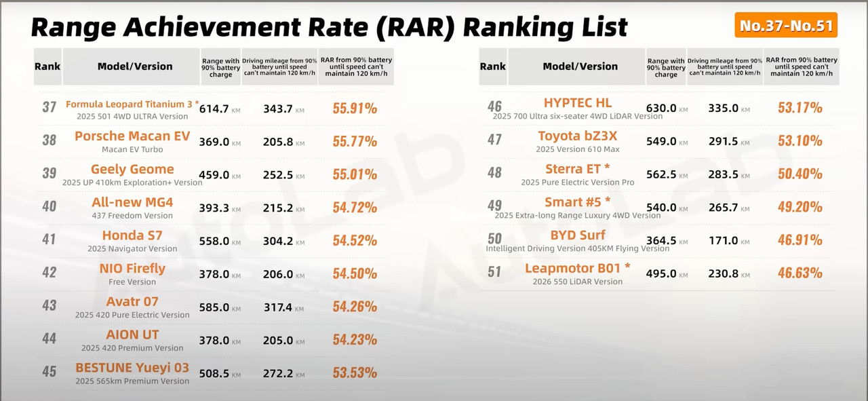Select the HYPTEC HL model name
This screenshot has width=868, height=401.
pyautogui.click(x=578, y=102)
